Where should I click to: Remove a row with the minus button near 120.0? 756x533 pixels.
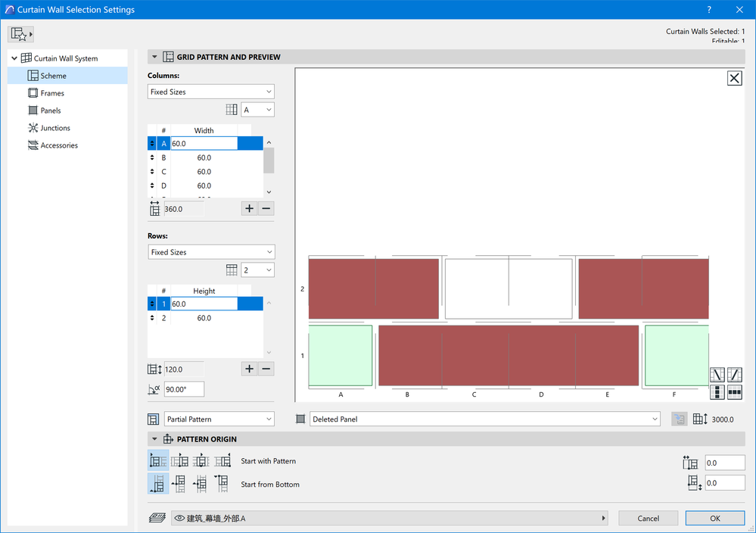point(266,369)
